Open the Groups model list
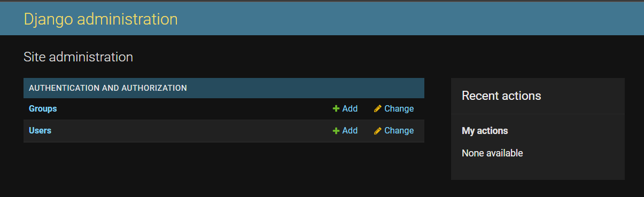The width and height of the screenshot is (644, 197). click(43, 108)
